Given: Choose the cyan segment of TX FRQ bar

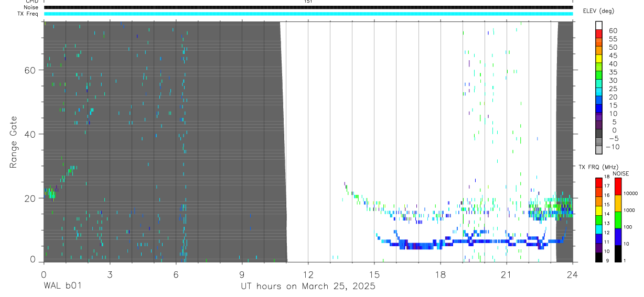Looking at the screenshot, I should point(599,229).
